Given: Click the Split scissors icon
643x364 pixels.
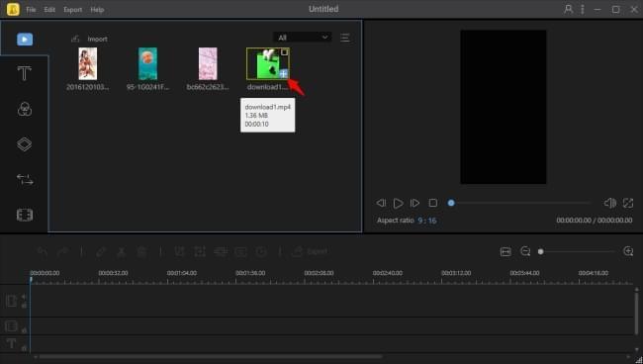Looking at the screenshot, I should (122, 251).
